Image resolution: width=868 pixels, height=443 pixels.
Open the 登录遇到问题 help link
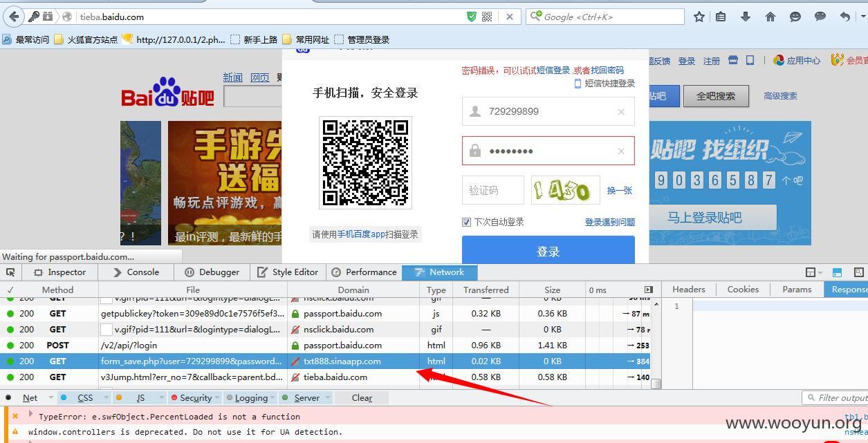click(x=610, y=222)
